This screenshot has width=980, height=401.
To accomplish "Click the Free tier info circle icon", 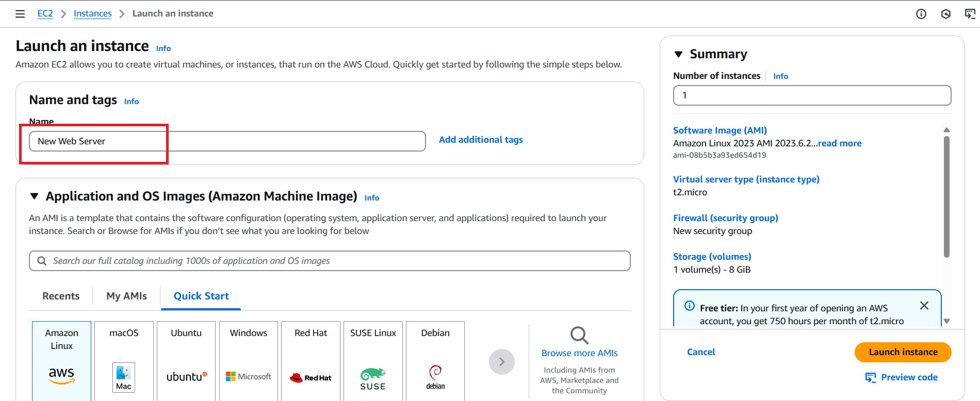I will point(690,306).
